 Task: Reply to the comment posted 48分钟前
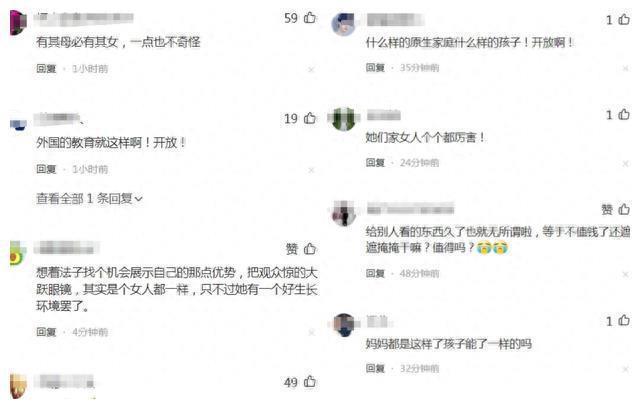tap(375, 273)
